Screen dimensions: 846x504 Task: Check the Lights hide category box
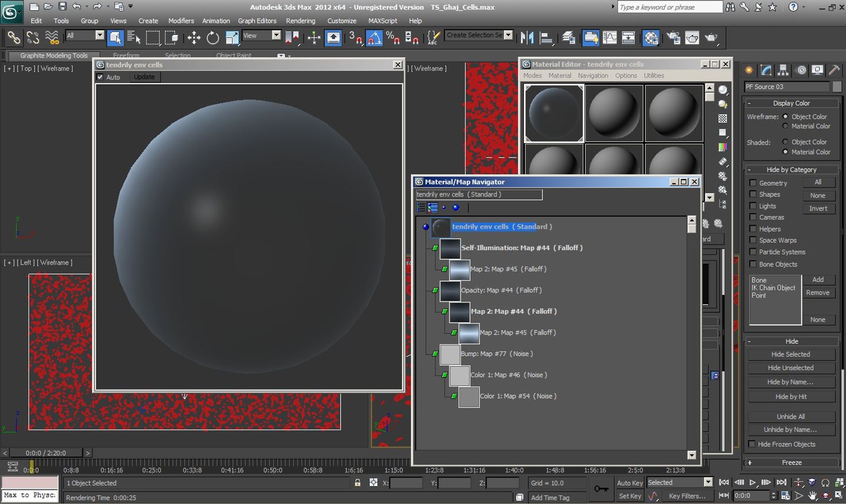pyautogui.click(x=753, y=206)
